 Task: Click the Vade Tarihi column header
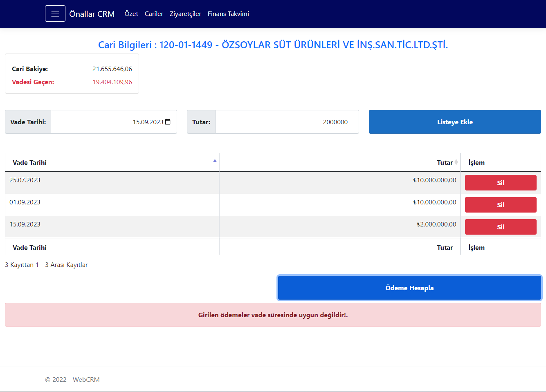pos(112,162)
